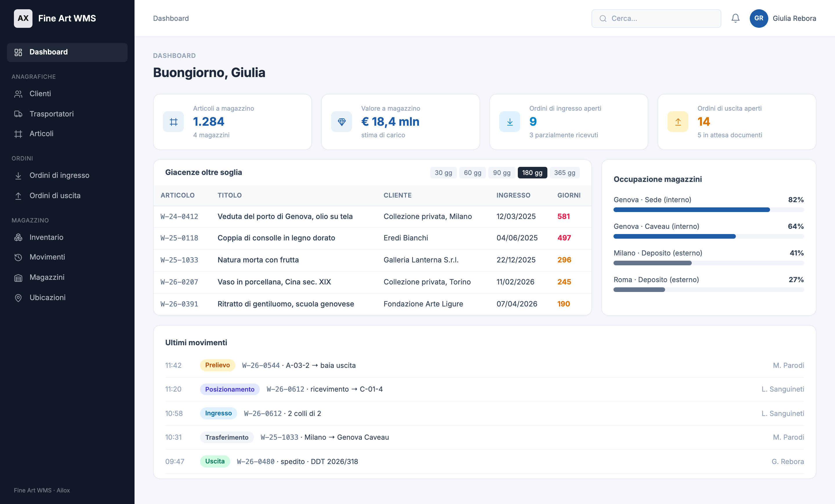Select the 365 gg threshold filter
Viewport: 835px width, 504px height.
click(564, 173)
